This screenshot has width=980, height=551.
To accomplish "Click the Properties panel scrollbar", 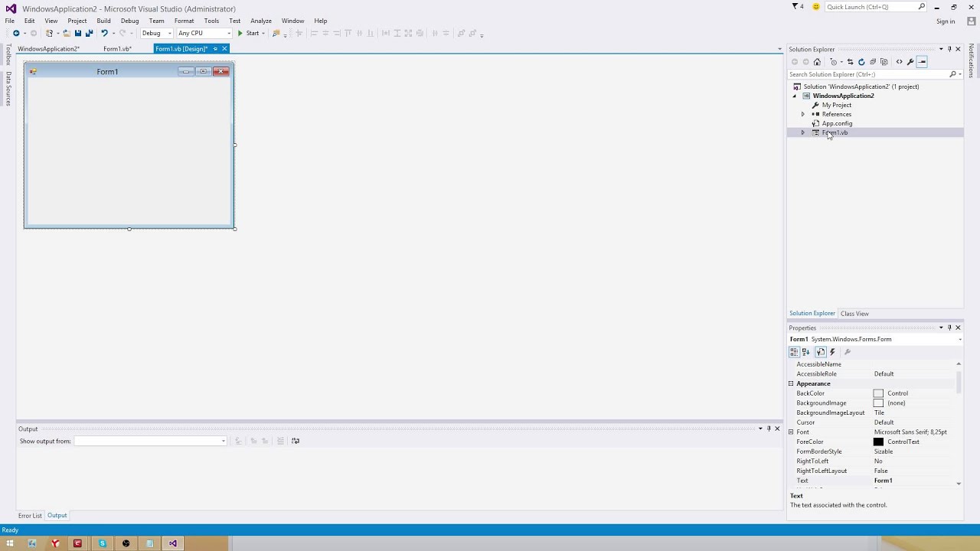I will 959,383.
